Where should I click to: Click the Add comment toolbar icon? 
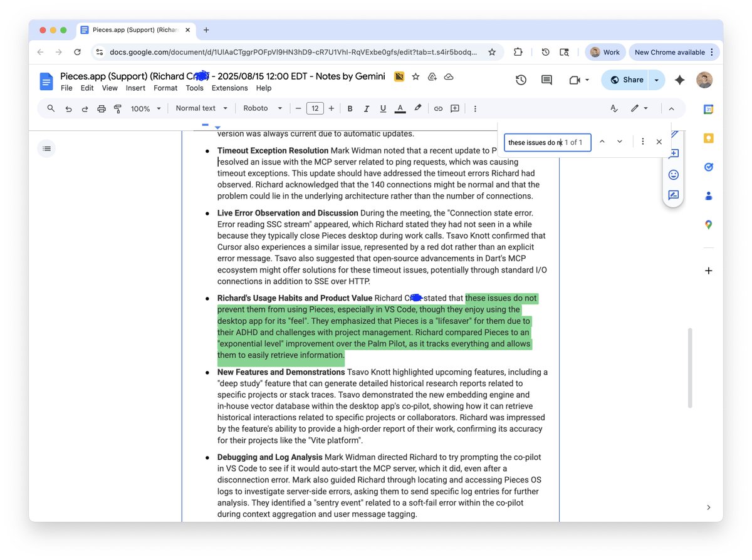[455, 108]
